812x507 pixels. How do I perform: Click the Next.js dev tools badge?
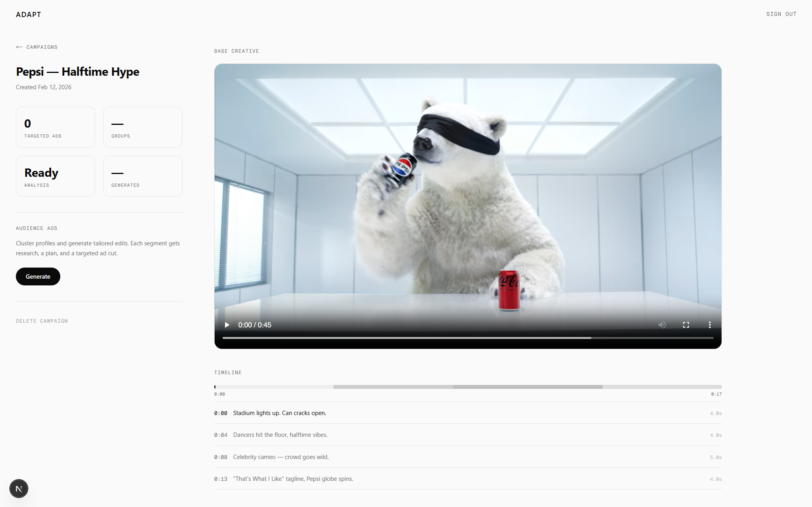point(19,488)
